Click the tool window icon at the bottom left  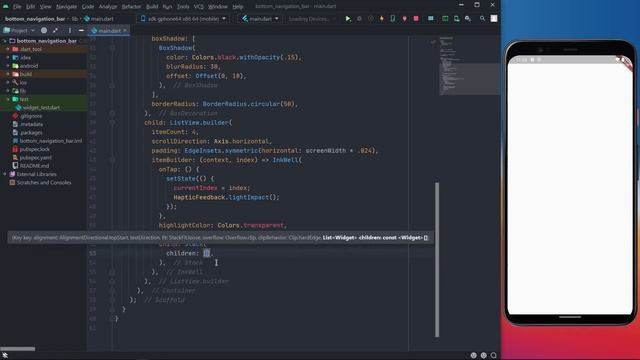click(5, 355)
